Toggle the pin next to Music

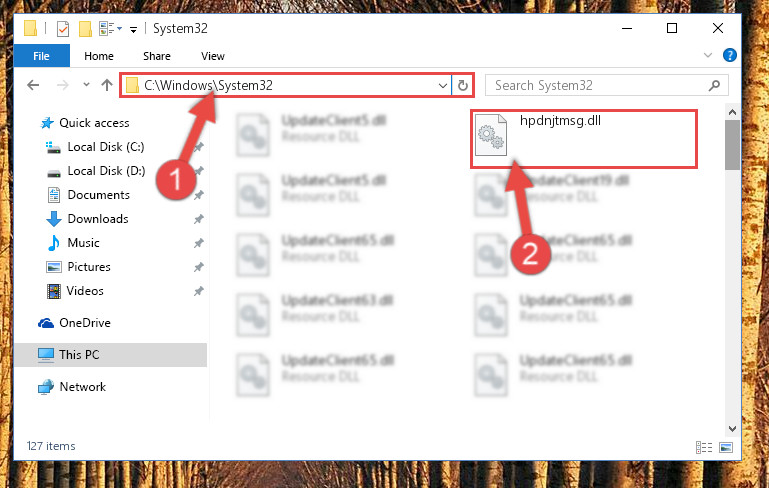point(198,243)
